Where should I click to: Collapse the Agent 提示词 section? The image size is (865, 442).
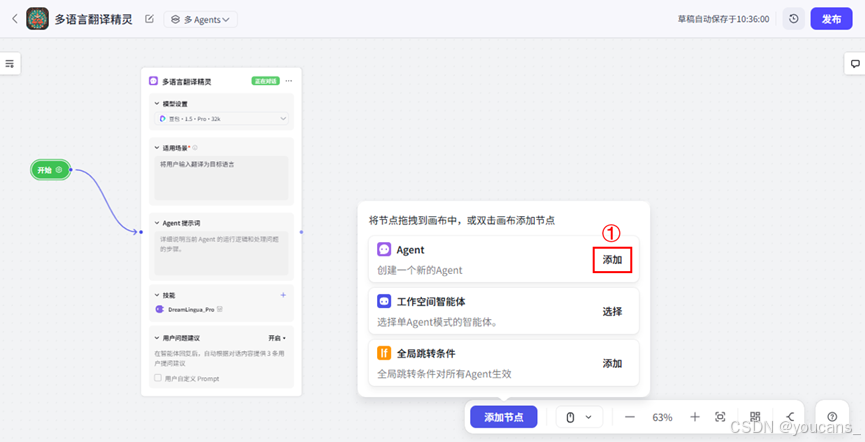click(x=157, y=223)
